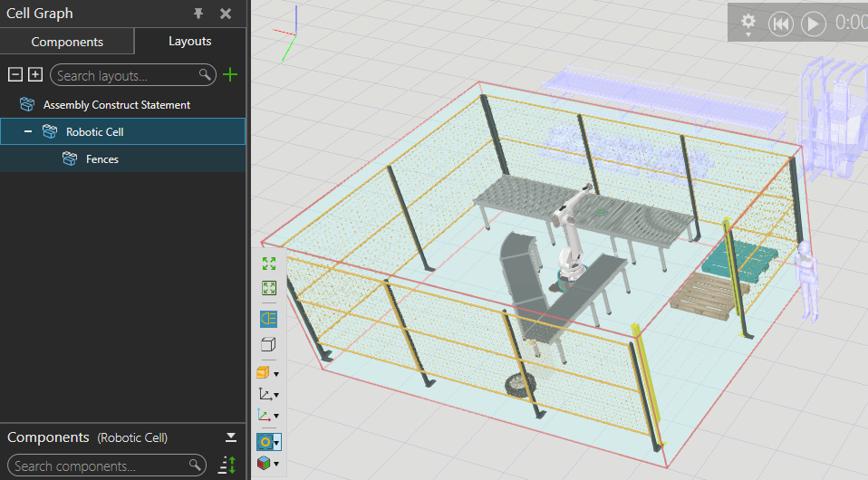Toggle orthographic view cube button
This screenshot has width=868, height=480.
[x=268, y=344]
